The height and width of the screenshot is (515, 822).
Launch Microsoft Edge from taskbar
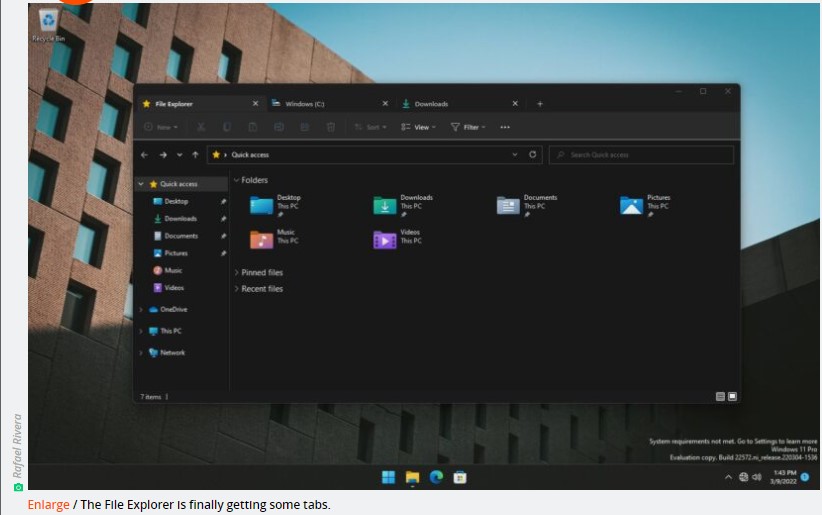point(436,477)
